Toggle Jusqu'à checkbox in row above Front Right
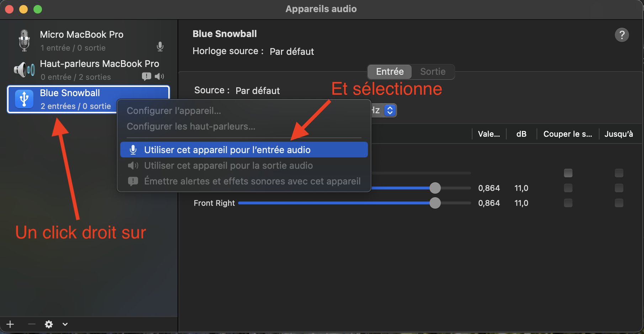The image size is (644, 334). [619, 188]
